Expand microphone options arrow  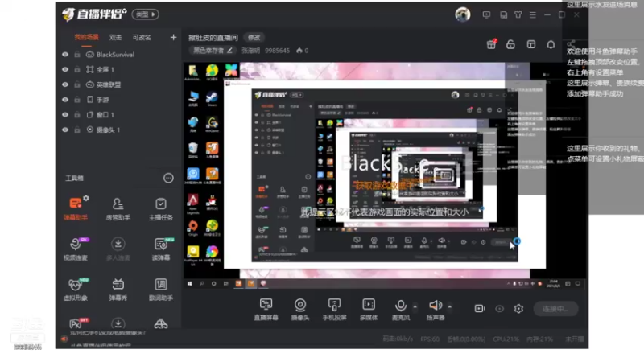tap(415, 306)
